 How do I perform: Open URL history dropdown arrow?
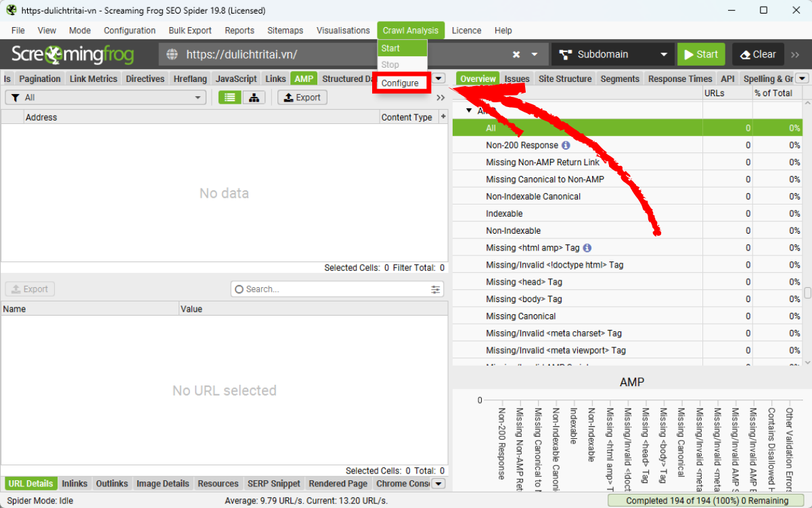click(535, 55)
